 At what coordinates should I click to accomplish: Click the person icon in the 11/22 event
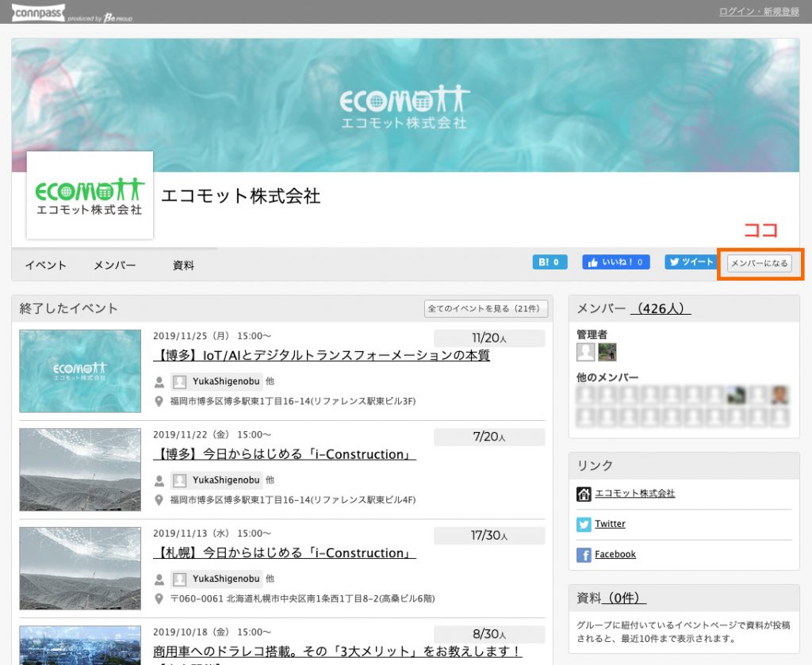pyautogui.click(x=159, y=481)
